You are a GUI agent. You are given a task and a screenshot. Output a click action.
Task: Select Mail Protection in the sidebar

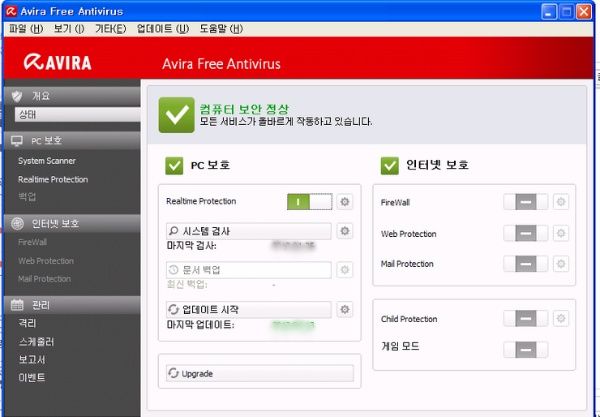(44, 279)
